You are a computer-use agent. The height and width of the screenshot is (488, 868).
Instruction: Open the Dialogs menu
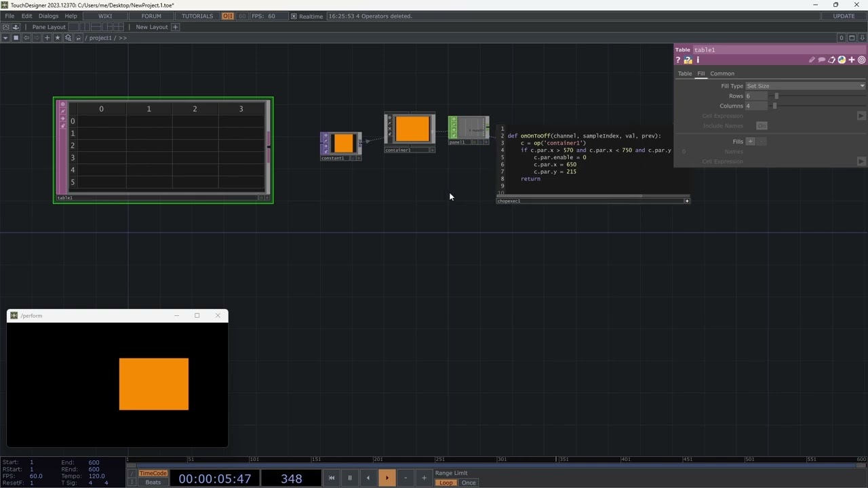pyautogui.click(x=48, y=16)
